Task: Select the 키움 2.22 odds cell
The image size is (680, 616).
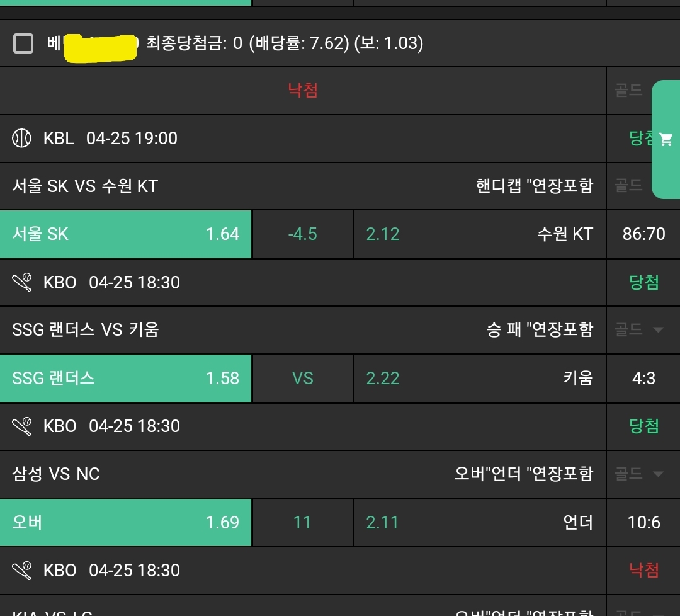Action: coord(479,379)
